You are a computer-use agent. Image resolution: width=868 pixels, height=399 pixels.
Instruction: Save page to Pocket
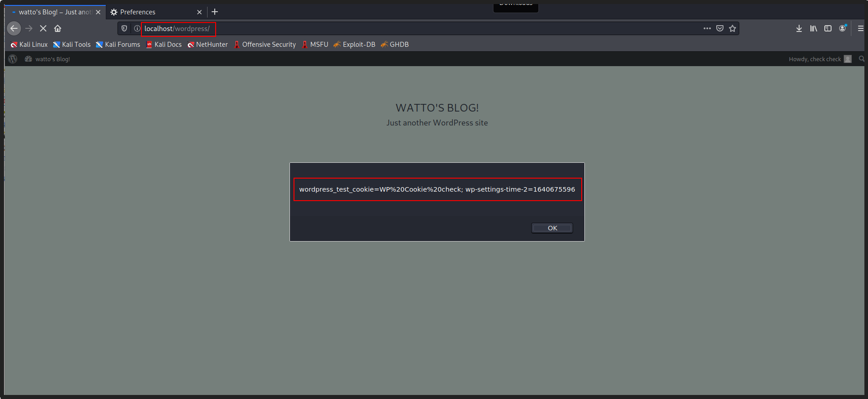tap(720, 28)
